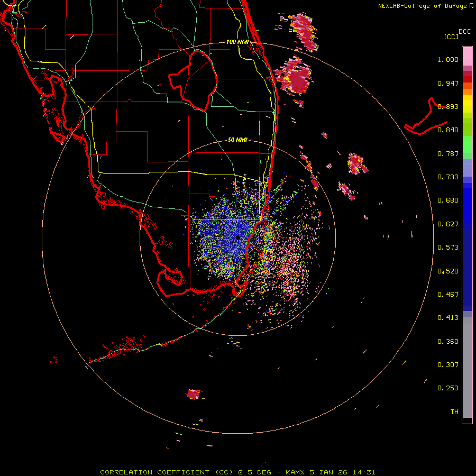Click the 0.413 color scale value
Image resolution: width=476 pixels, height=476 pixels.
(x=448, y=318)
